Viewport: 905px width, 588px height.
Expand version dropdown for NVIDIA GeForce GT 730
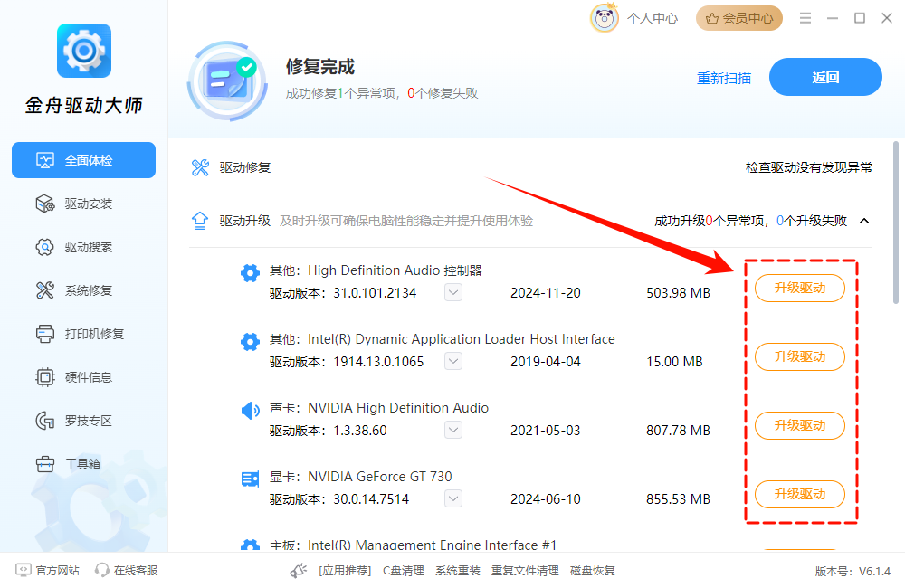[452, 498]
